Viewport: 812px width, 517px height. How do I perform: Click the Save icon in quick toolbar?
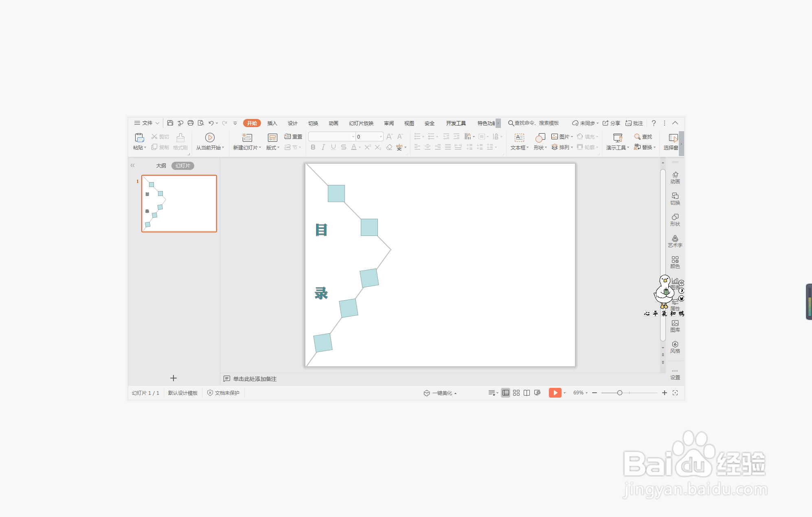tap(170, 123)
